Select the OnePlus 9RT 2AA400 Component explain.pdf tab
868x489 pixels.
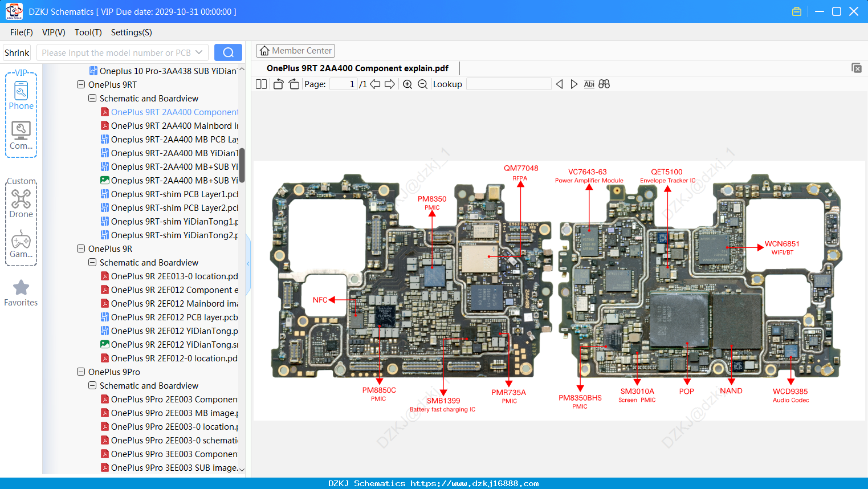coord(357,68)
